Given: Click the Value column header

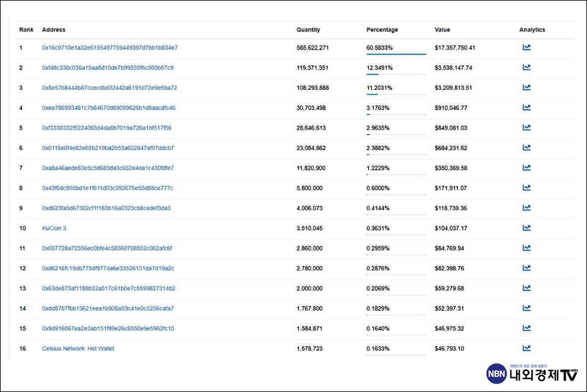Looking at the screenshot, I should pyautogui.click(x=442, y=30).
